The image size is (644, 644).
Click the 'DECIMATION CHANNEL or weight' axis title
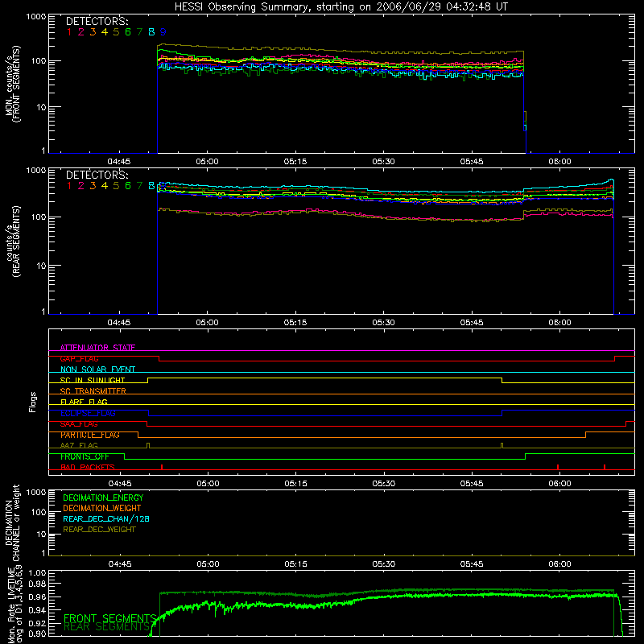[x=13, y=522]
